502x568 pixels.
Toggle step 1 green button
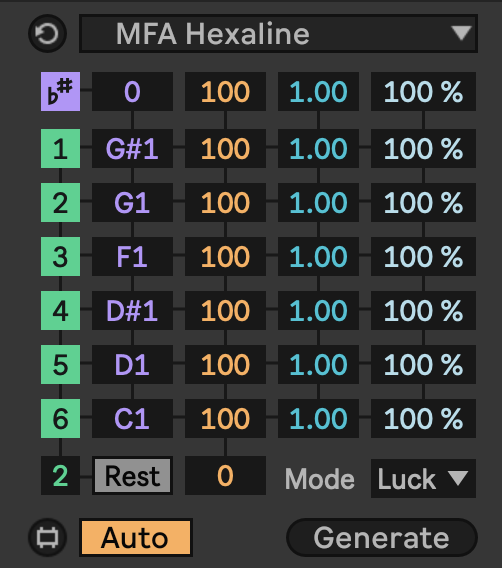point(60,149)
